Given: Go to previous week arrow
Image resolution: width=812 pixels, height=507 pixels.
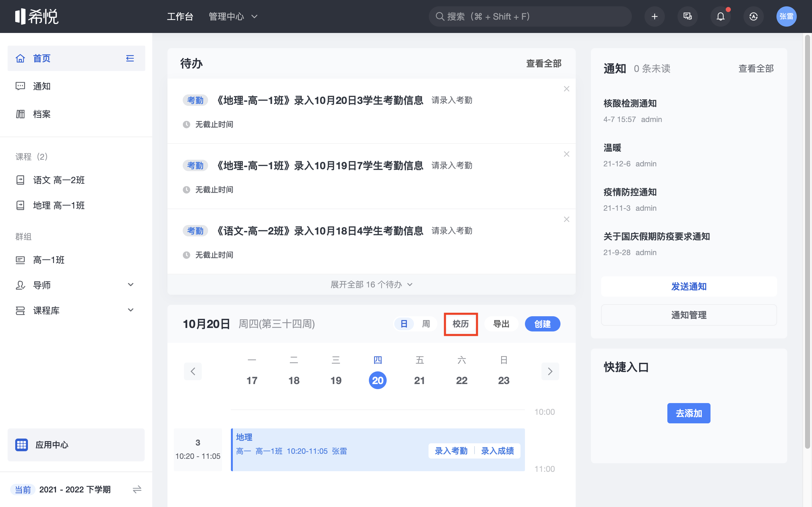Looking at the screenshot, I should (193, 371).
